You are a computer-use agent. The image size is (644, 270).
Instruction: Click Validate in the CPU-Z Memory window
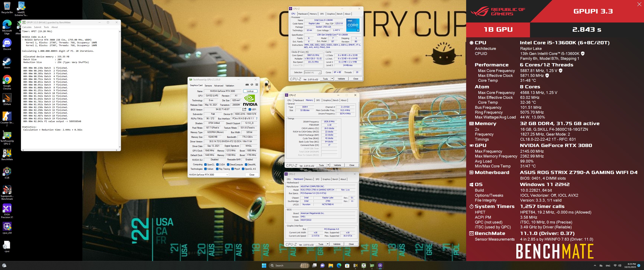coord(337,165)
